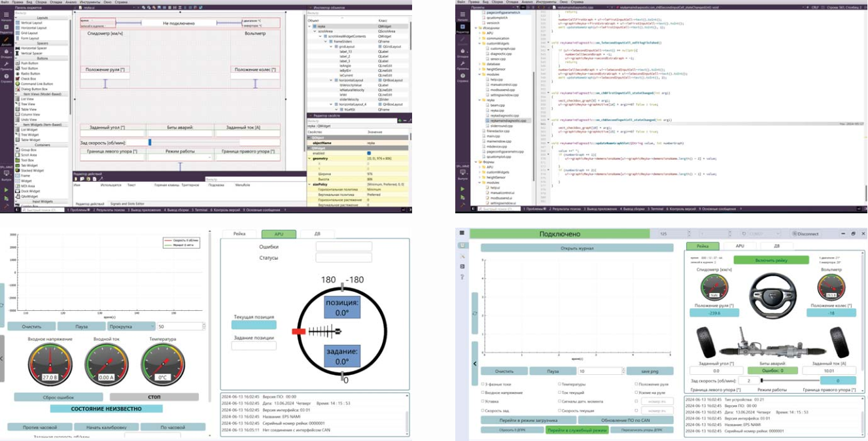Click speed slider track beside value 2
Image resolution: width=868 pixels, height=441 pixels.
791,380
